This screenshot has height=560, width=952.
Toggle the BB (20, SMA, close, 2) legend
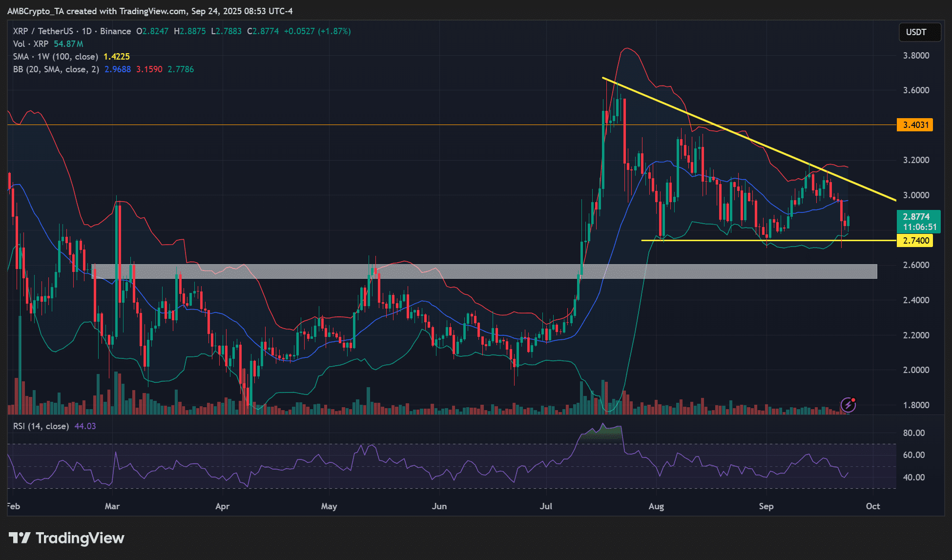pyautogui.click(x=56, y=69)
